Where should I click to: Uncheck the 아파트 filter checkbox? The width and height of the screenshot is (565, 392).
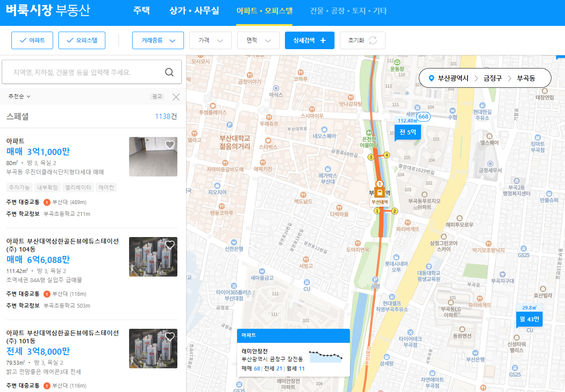click(x=22, y=40)
